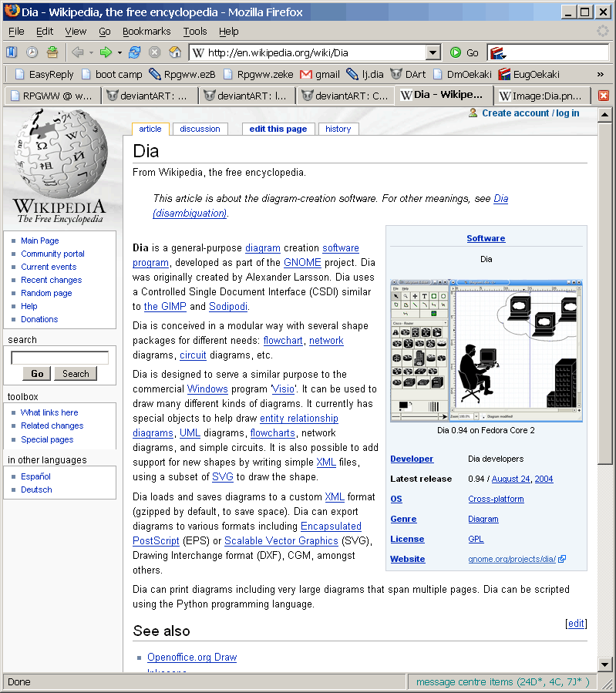Screen dimensions: 616x693
Task: Click the user icon beside Create account
Action: pos(473,113)
